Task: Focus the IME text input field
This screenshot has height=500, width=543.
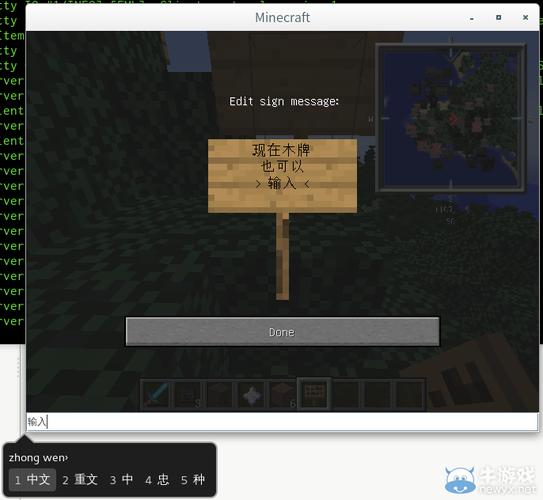Action: pos(282,422)
